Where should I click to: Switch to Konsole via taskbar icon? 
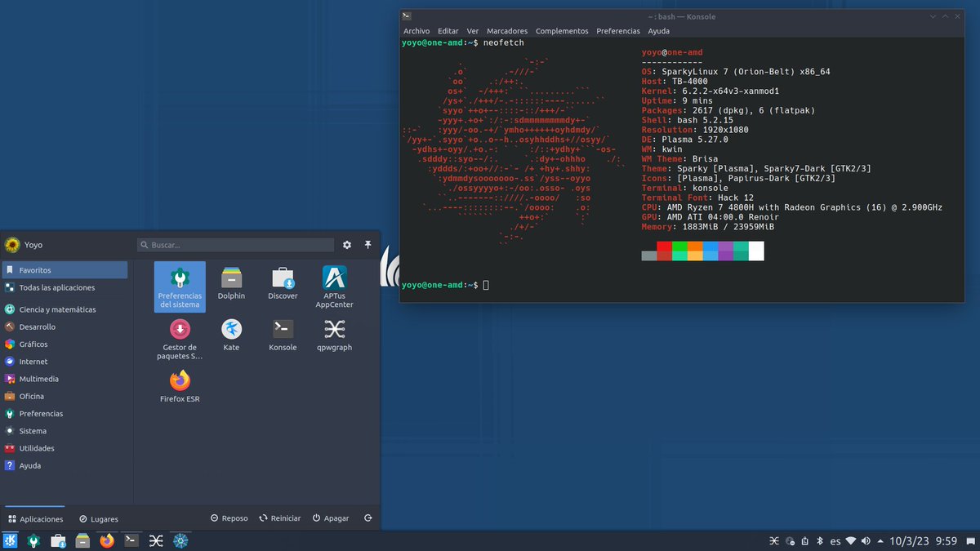[131, 540]
